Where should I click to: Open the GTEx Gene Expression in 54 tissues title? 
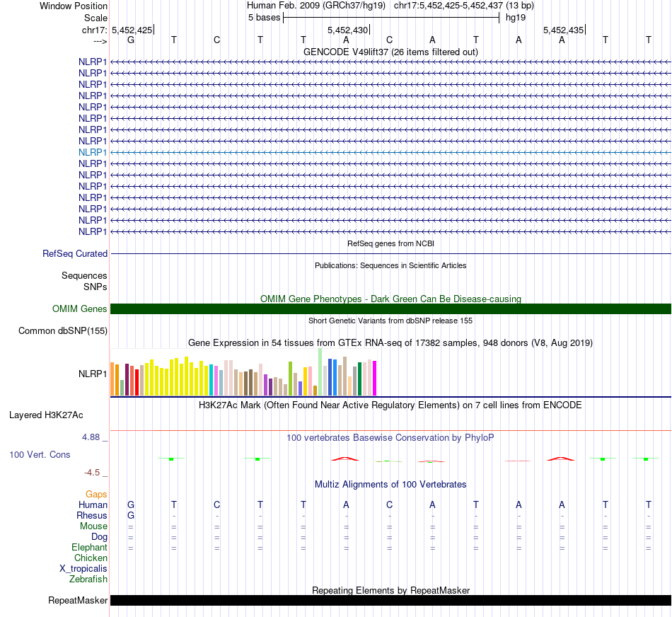(x=390, y=343)
